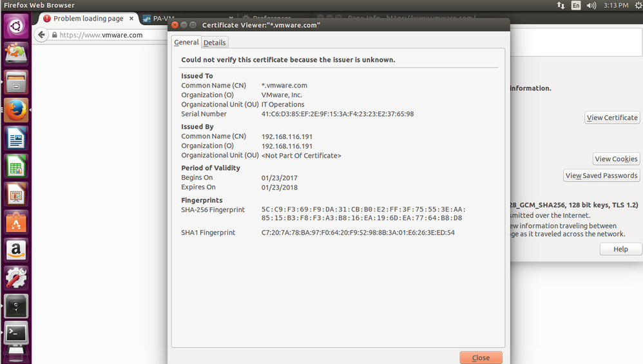Click Help in the Page Info window
Screen dimensions: 643x364
pyautogui.click(x=620, y=249)
